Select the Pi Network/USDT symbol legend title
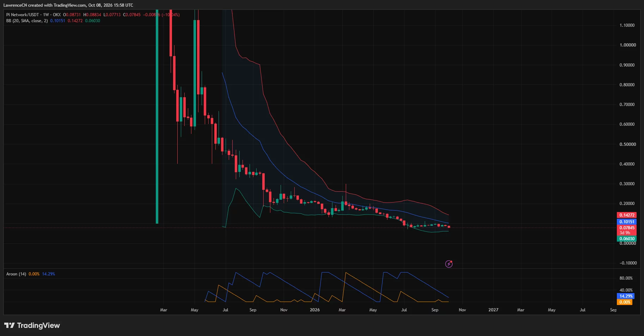This screenshot has height=336, width=644. coord(23,15)
